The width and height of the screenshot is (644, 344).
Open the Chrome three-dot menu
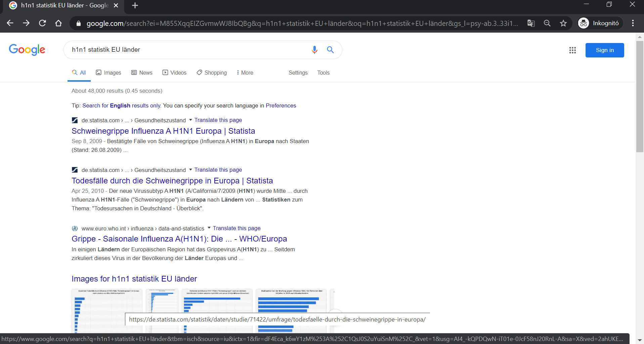point(633,23)
